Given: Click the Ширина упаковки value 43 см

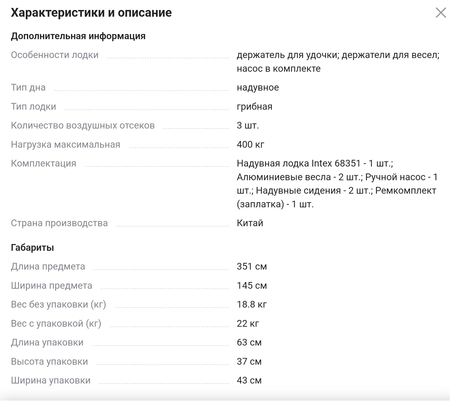Looking at the screenshot, I should pyautogui.click(x=249, y=381).
